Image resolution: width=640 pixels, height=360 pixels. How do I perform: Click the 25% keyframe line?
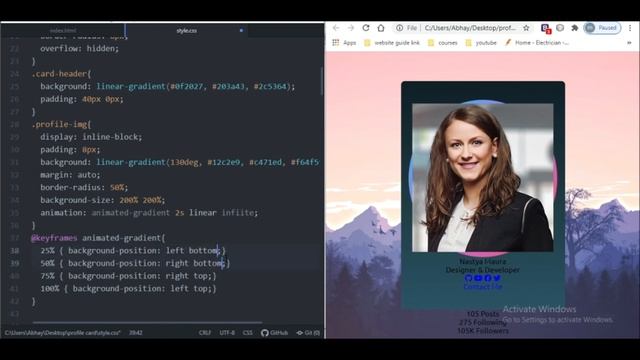pyautogui.click(x=133, y=250)
